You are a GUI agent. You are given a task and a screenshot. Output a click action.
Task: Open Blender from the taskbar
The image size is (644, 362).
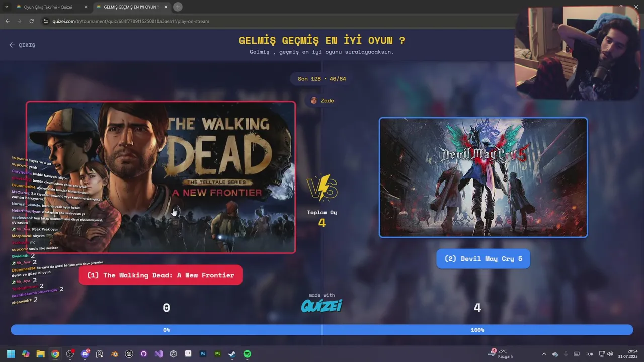(115, 354)
